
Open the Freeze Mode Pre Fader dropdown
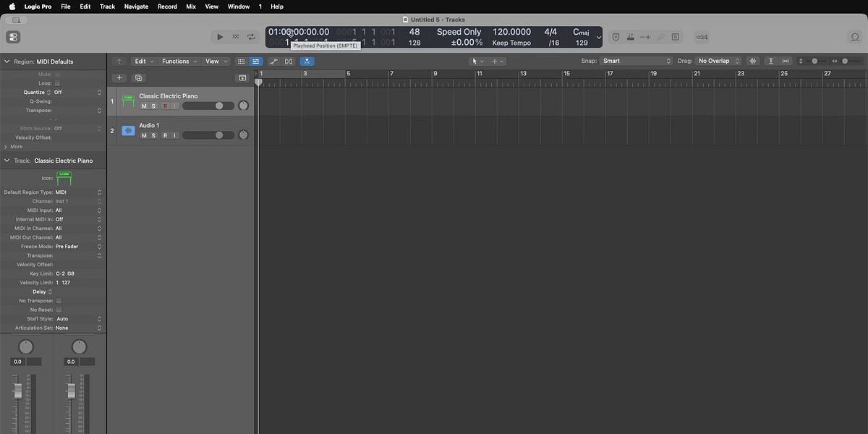point(78,247)
